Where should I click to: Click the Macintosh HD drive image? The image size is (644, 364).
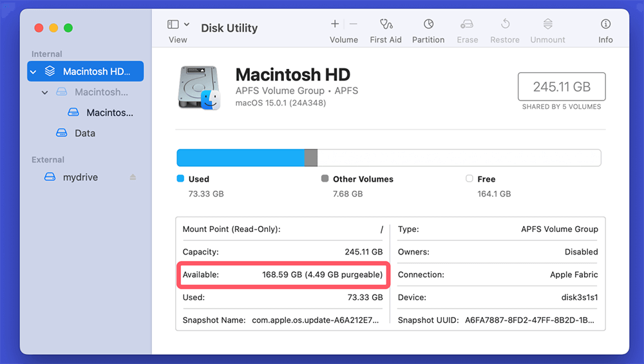(199, 88)
